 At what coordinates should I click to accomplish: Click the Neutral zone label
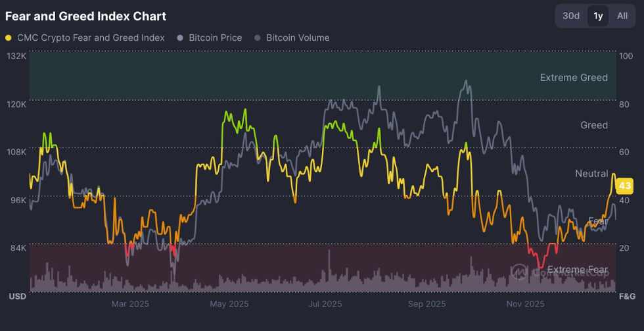pyautogui.click(x=591, y=174)
